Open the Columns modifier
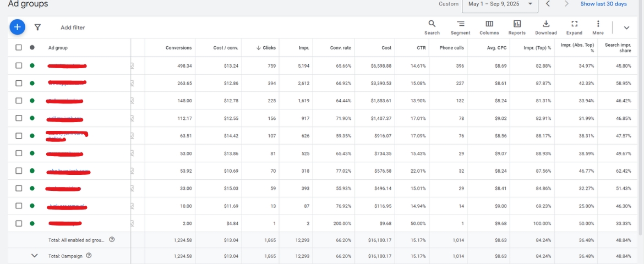Screen dimensions: 644x264 pos(489,27)
